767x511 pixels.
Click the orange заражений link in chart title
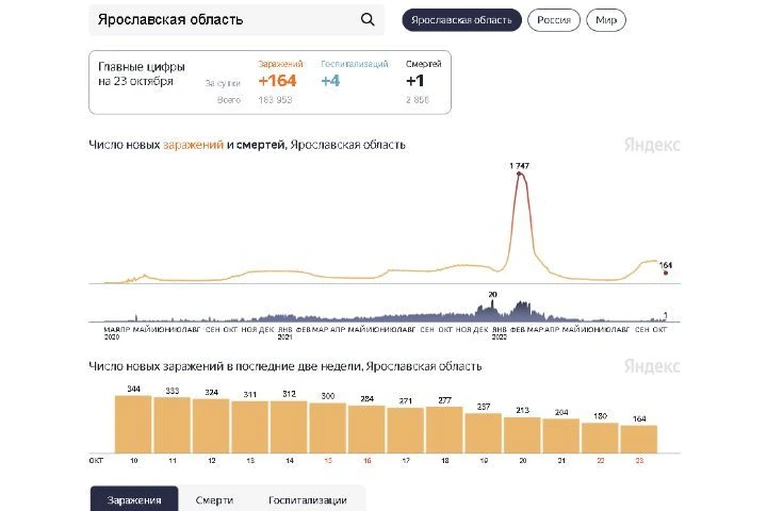click(193, 145)
